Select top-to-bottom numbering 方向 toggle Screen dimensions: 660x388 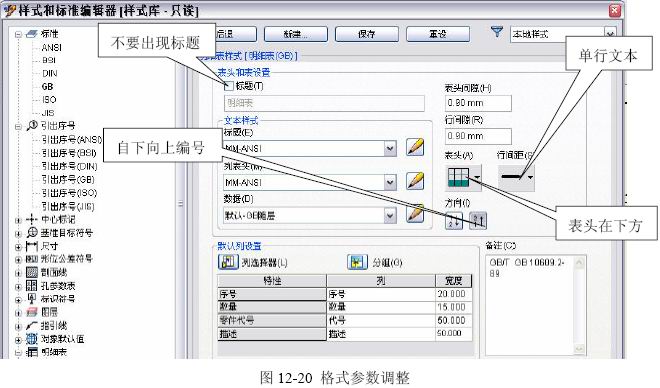454,221
